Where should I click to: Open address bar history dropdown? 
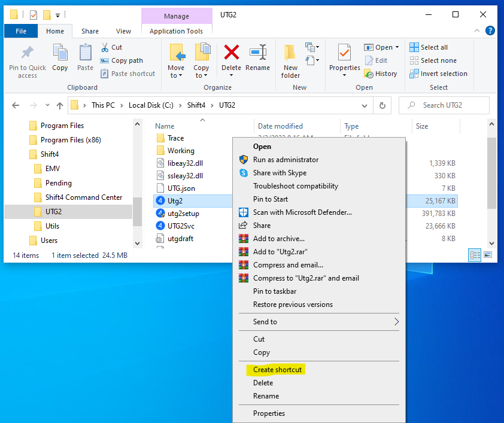[x=365, y=105]
